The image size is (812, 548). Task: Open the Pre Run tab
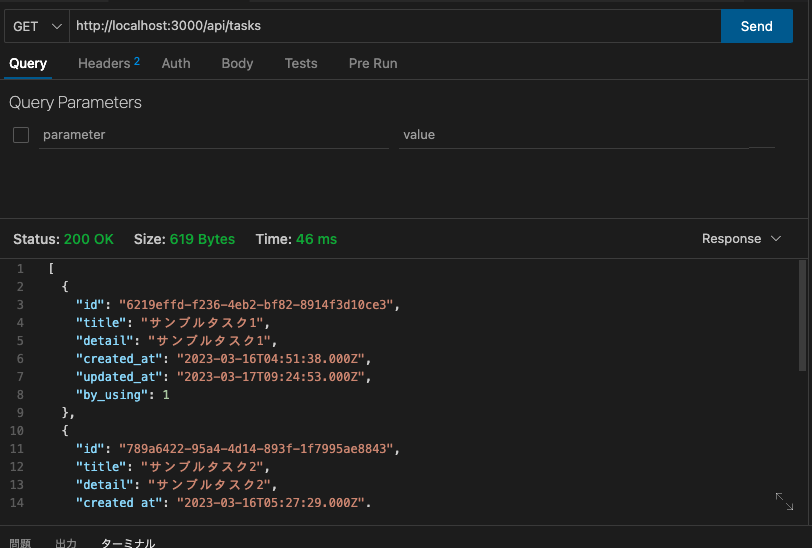[x=373, y=63]
